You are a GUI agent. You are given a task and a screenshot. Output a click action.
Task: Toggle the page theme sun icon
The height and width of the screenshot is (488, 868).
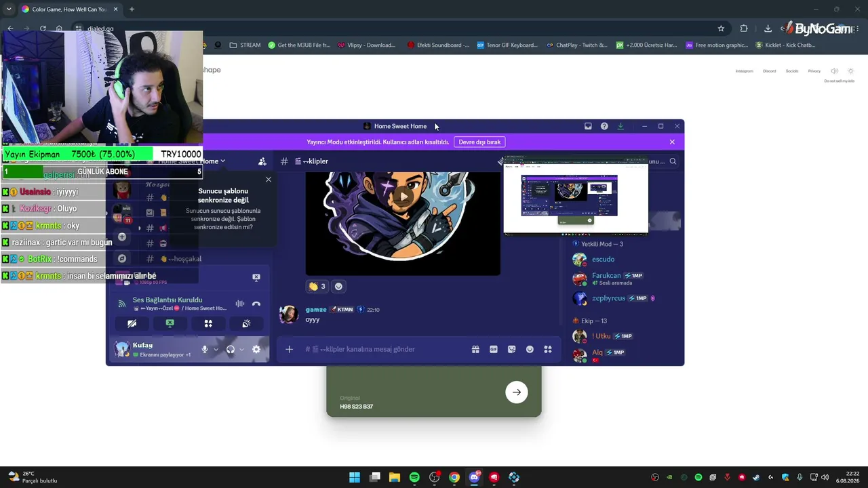pyautogui.click(x=850, y=71)
